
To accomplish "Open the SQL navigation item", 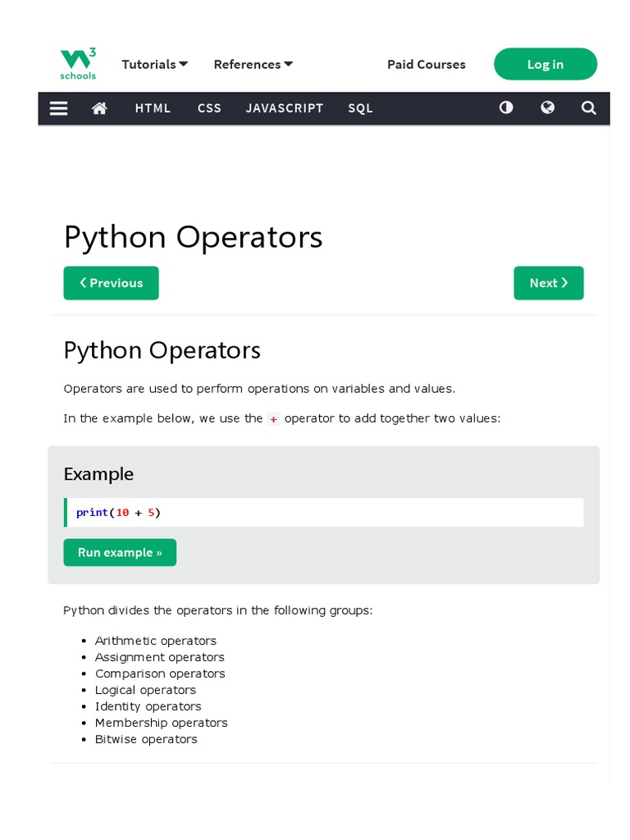I will [x=360, y=108].
